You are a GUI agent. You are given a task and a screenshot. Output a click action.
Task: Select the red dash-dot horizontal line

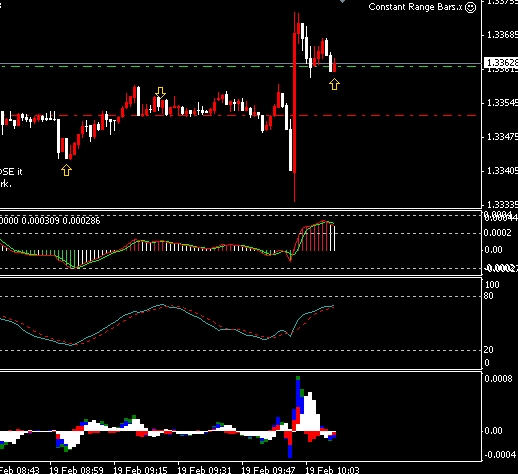(238, 115)
